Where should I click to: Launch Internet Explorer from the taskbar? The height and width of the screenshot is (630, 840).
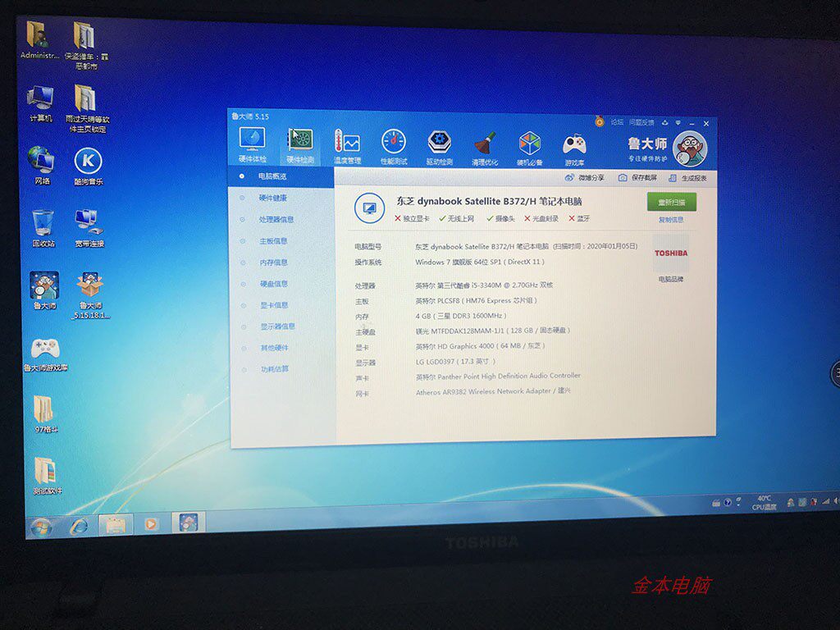[79, 526]
